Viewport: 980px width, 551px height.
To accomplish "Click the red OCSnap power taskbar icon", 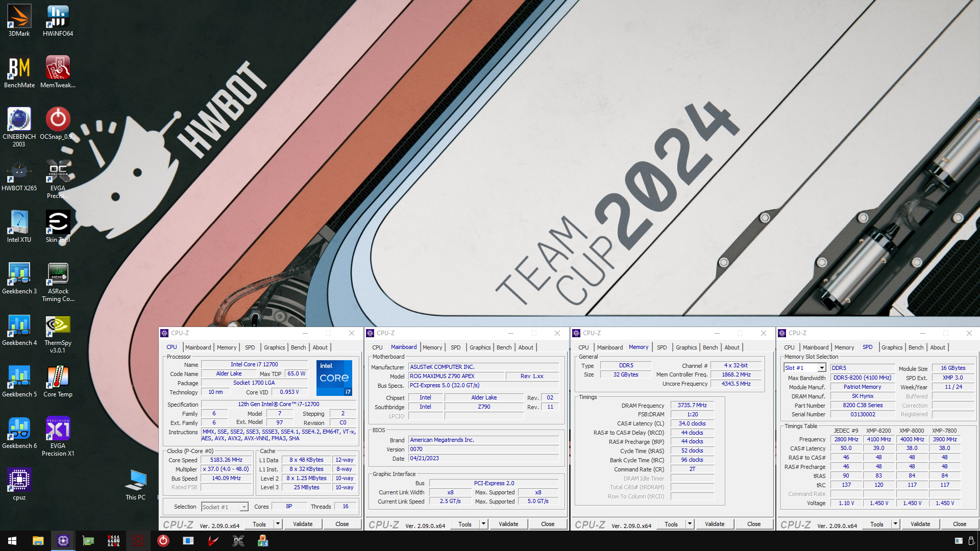I will click(163, 541).
